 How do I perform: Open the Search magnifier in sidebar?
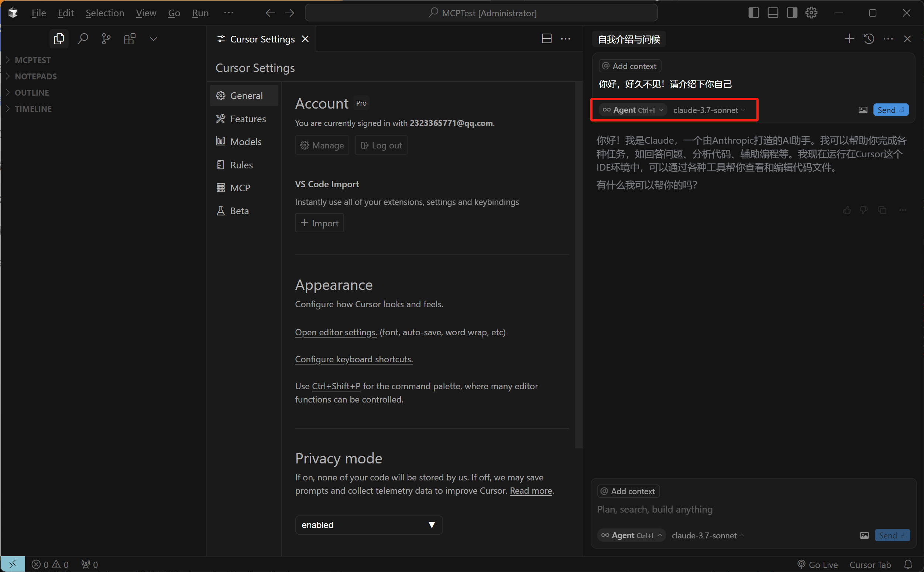[x=83, y=39]
